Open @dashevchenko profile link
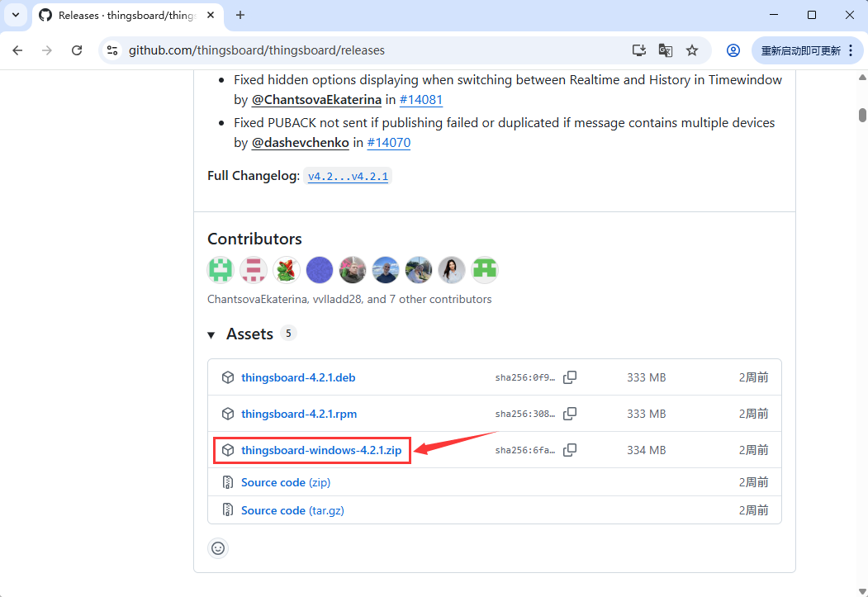This screenshot has height=597, width=868. 301,142
